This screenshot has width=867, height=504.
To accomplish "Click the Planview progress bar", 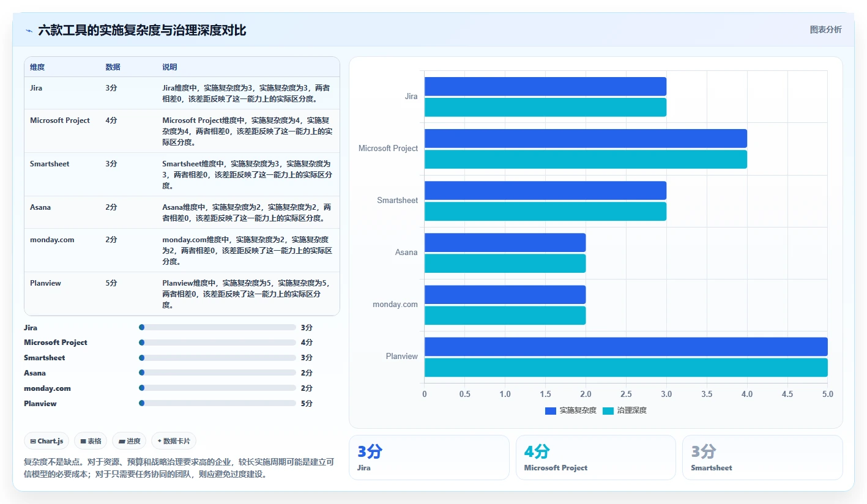I will click(217, 404).
